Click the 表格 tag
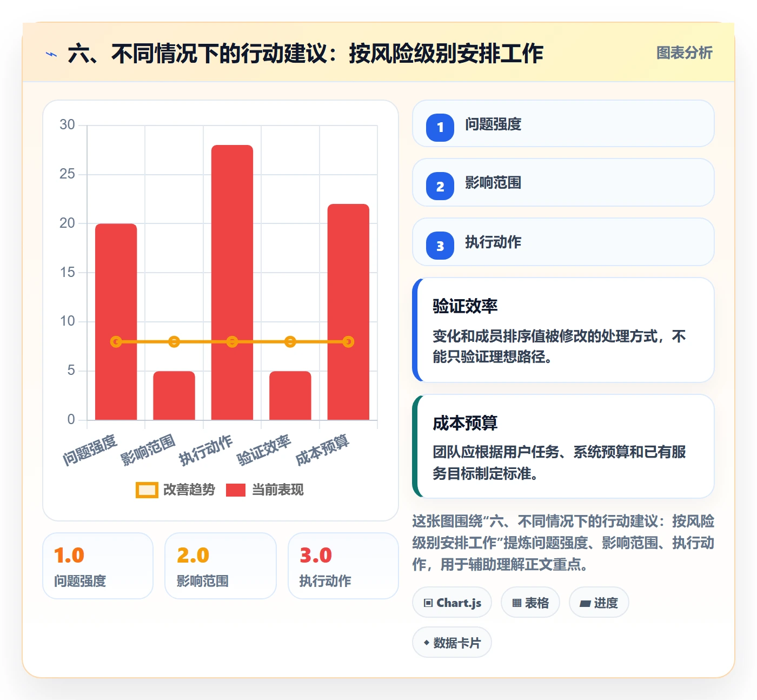The height and width of the screenshot is (700, 757). click(530, 602)
